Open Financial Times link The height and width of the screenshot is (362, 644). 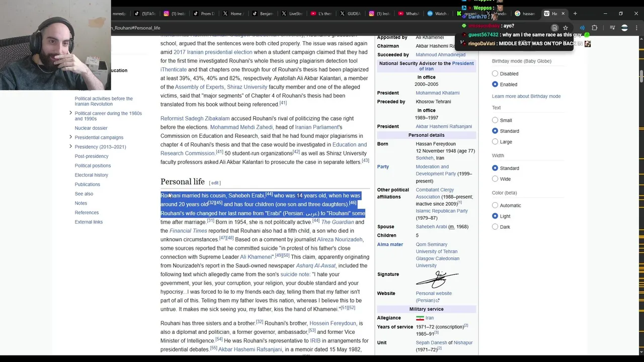point(188,231)
